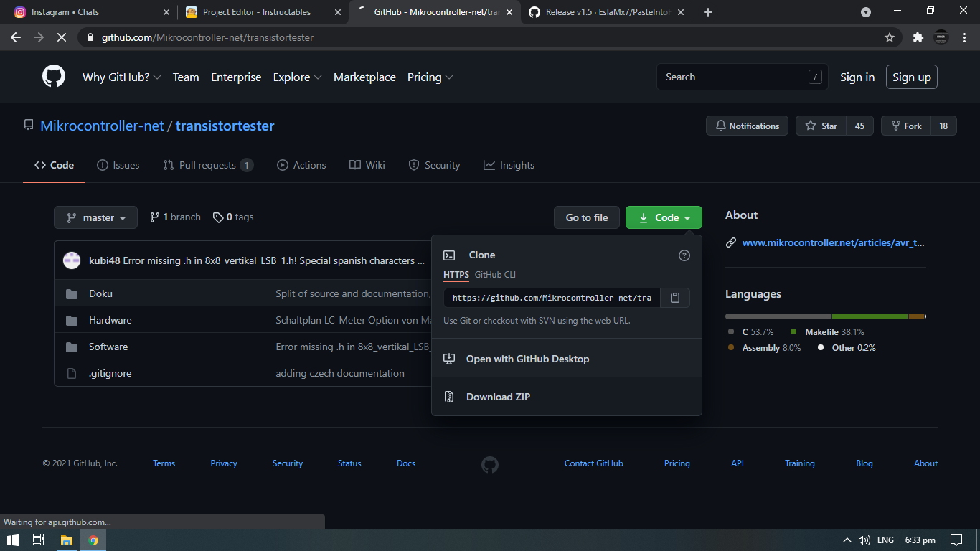Open Chrome extensions puzzle icon

[x=918, y=37]
